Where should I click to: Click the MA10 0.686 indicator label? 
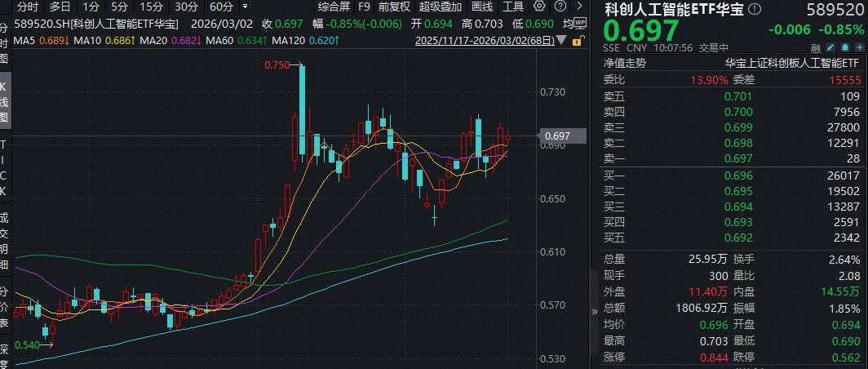click(x=104, y=41)
